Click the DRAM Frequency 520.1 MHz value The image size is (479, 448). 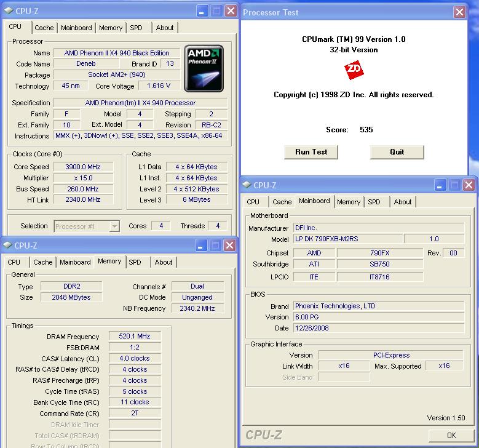(x=135, y=337)
